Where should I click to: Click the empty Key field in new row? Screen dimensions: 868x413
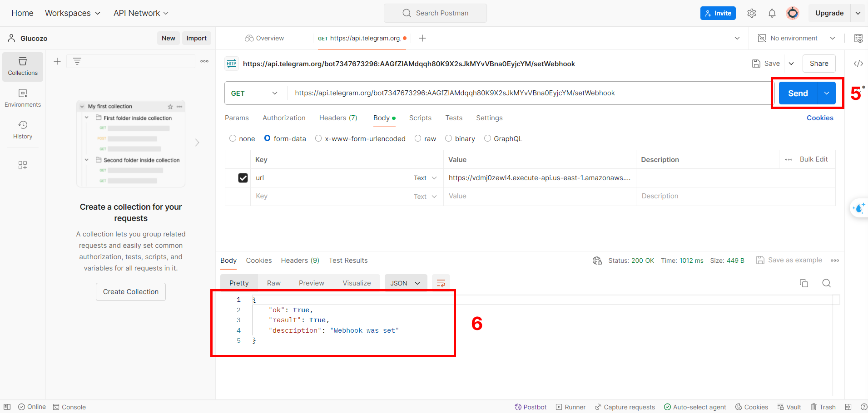pyautogui.click(x=330, y=196)
